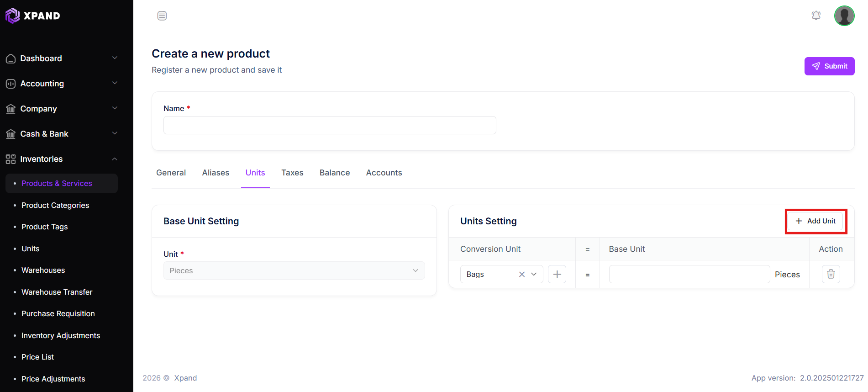Image resolution: width=868 pixels, height=392 pixels.
Task: Click the Add Unit button
Action: 816,221
